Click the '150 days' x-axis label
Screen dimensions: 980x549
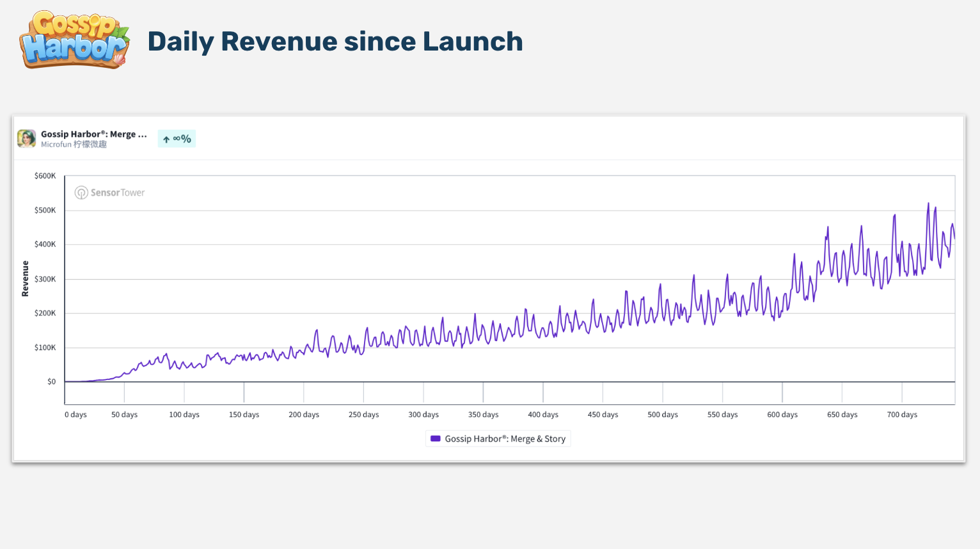(244, 415)
